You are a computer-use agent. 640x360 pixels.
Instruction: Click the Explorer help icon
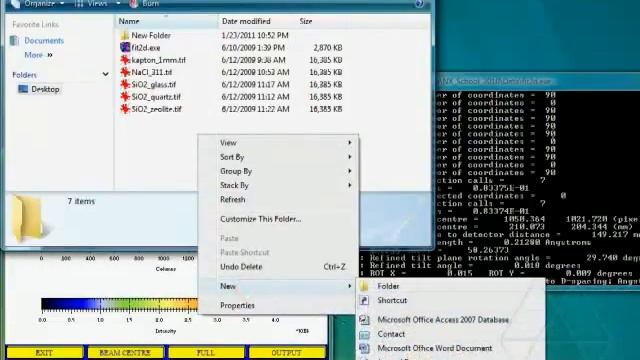pyautogui.click(x=419, y=4)
